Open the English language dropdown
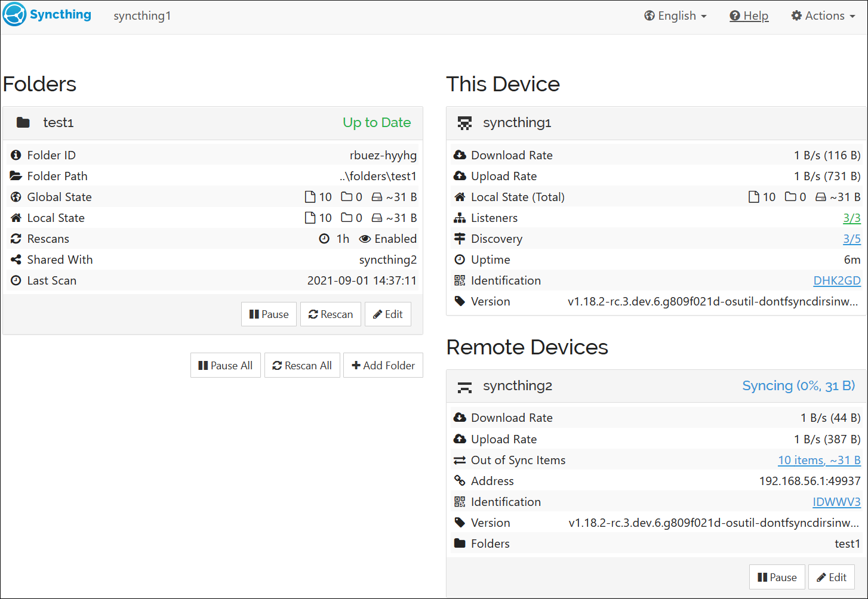Viewport: 868px width, 599px height. [675, 16]
